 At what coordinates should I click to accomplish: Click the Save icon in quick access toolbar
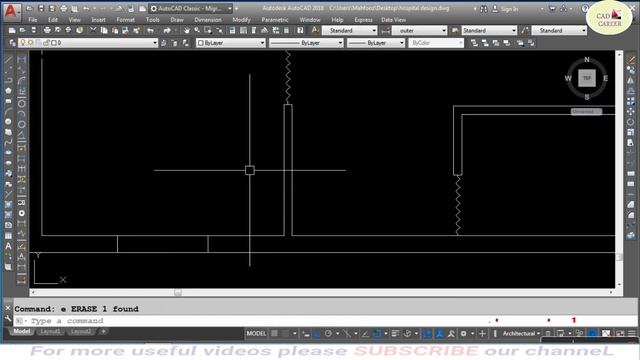tap(41, 9)
